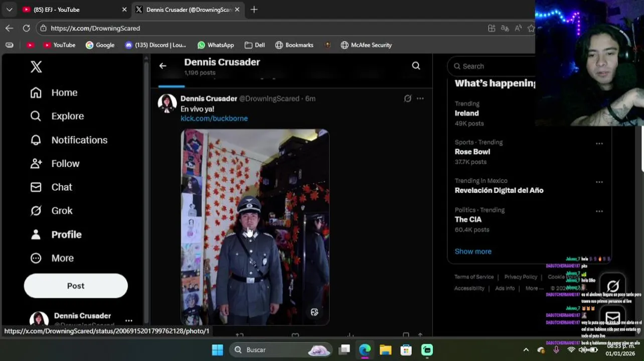
Task: Open Notifications in X sidebar
Action: (x=69, y=140)
